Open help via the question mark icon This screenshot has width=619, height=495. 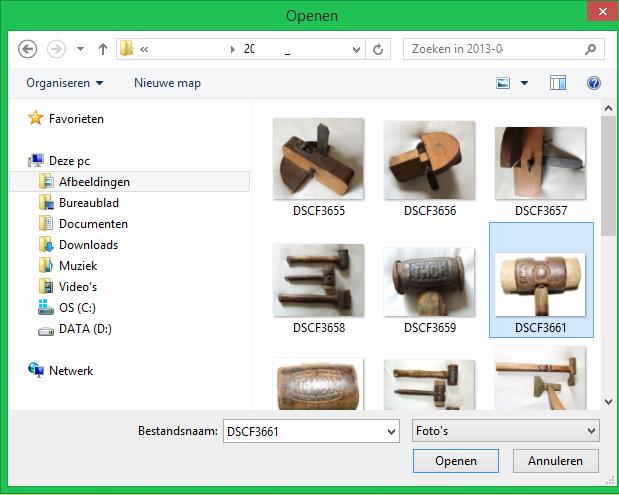coord(594,83)
